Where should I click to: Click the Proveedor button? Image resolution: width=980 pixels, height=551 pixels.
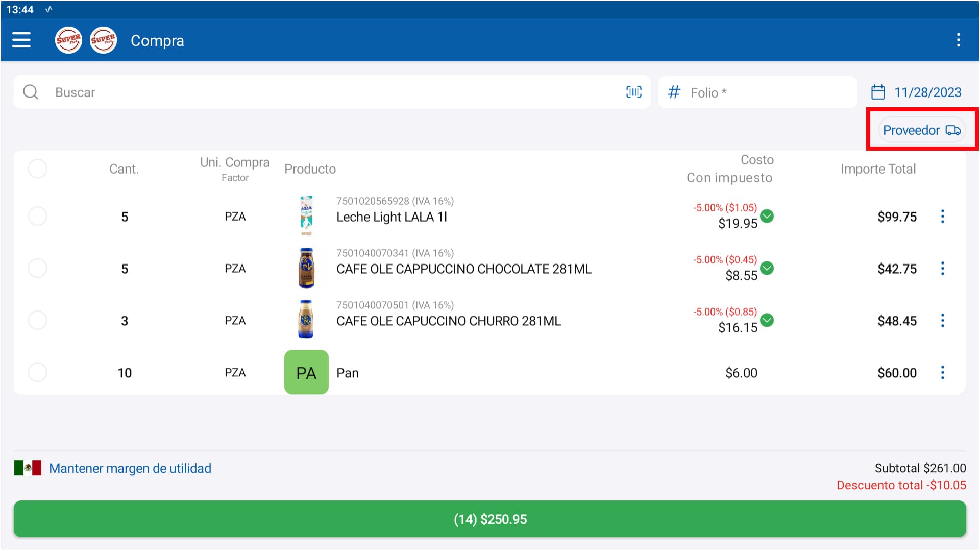click(x=921, y=130)
